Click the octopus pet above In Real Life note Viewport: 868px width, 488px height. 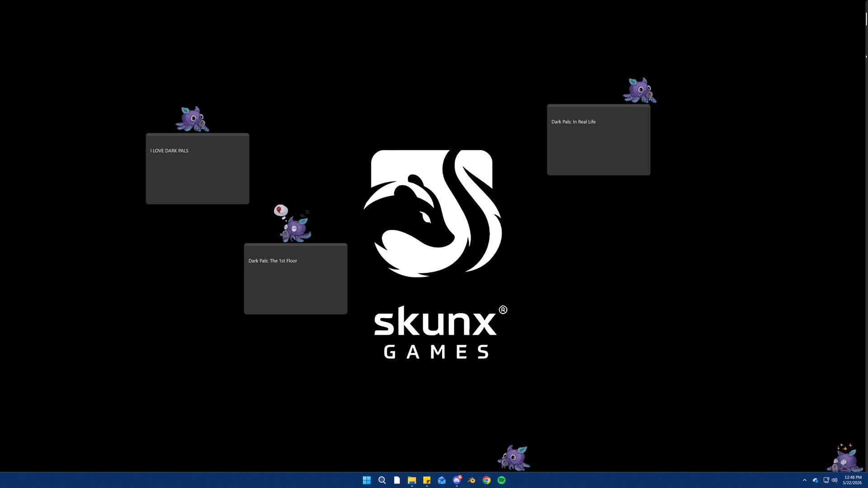pos(640,90)
